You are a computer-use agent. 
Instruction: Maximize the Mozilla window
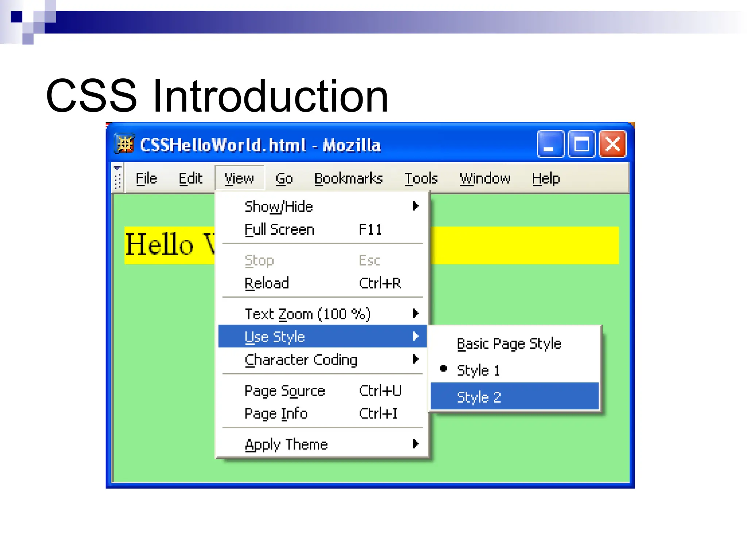[x=581, y=144]
